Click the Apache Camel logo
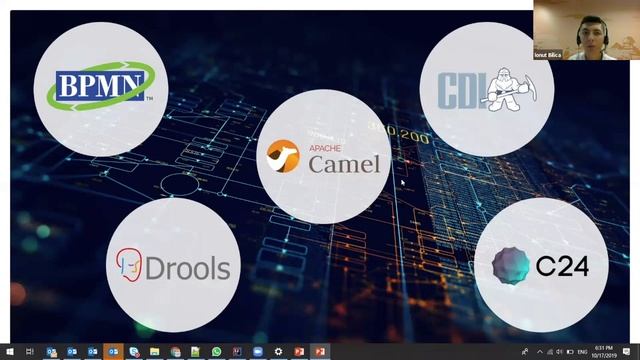The image size is (640, 360). (x=323, y=157)
